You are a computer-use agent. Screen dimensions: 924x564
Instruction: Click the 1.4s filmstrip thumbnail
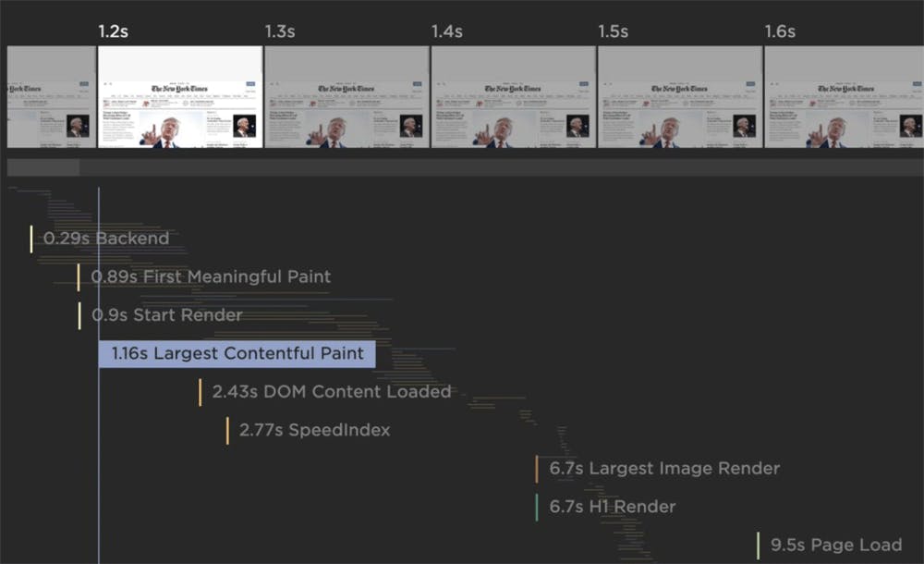coord(513,97)
